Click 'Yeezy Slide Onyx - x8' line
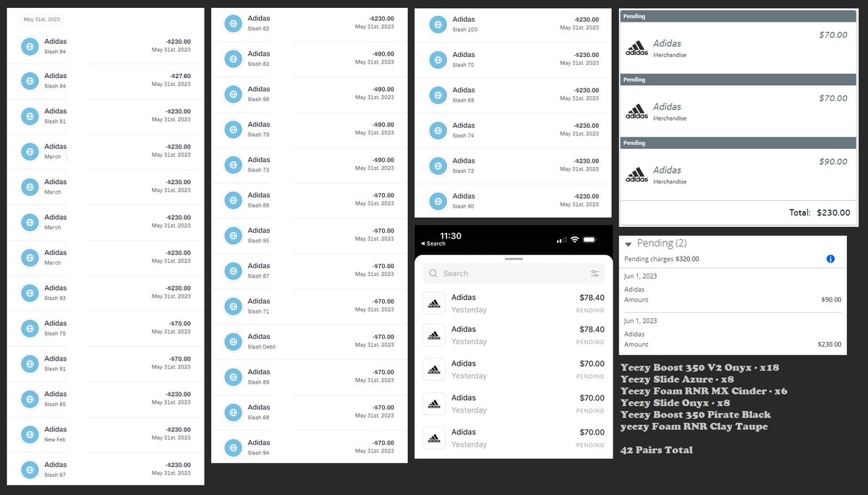 coord(675,403)
